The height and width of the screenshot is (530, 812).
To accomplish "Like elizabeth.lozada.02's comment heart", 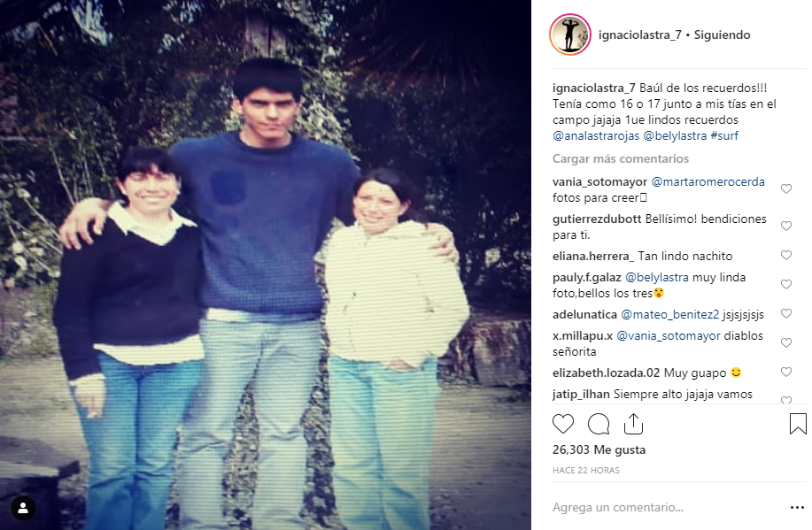I will [x=786, y=373].
